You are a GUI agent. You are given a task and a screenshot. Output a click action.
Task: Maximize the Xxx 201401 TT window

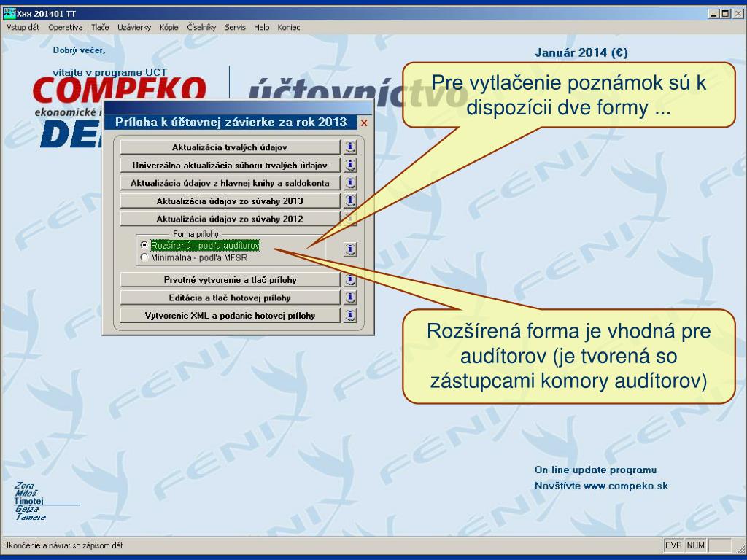724,14
